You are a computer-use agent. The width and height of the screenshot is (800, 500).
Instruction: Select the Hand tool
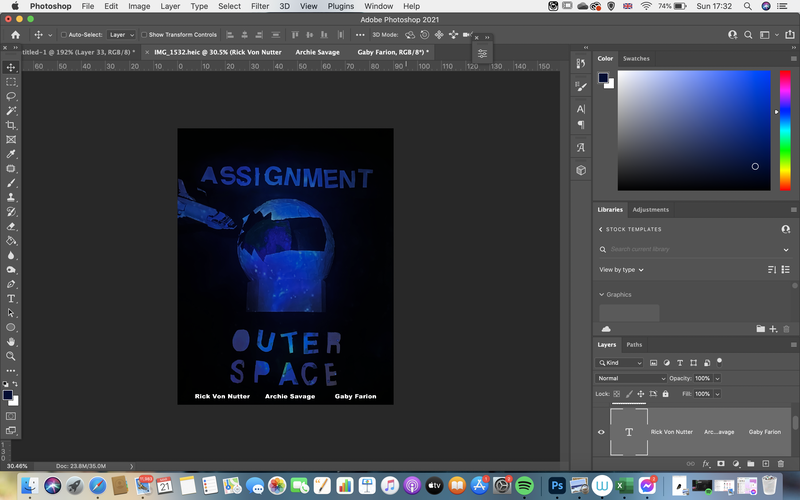(x=11, y=342)
